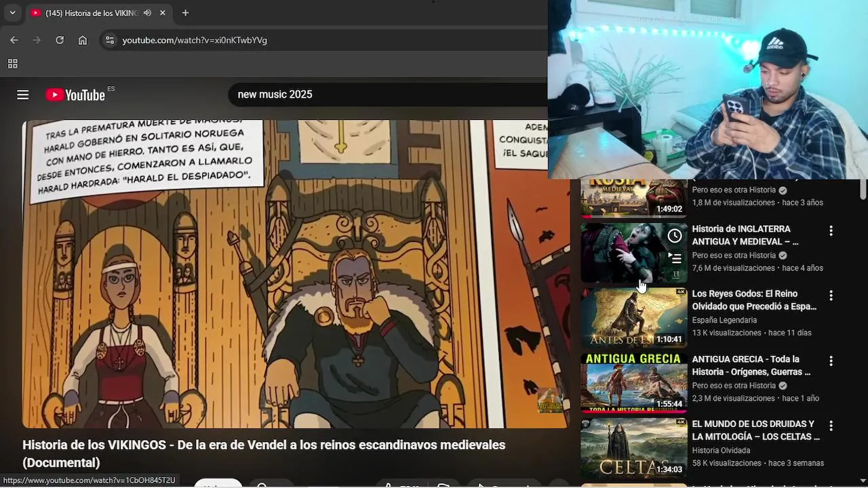Visit the Historia Olvidada channel
Viewport: 868px width, 488px height.
[x=721, y=450]
